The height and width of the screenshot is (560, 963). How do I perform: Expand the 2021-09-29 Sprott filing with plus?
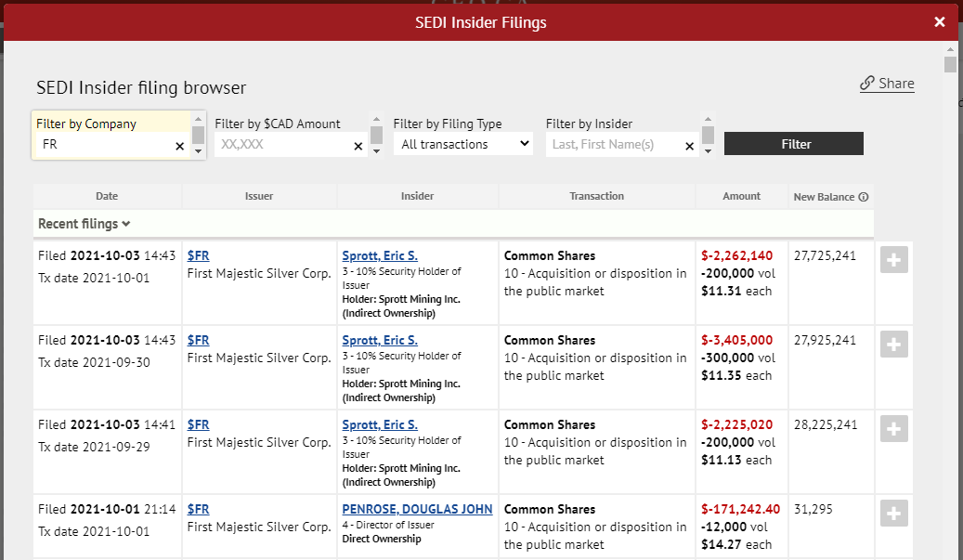click(893, 429)
